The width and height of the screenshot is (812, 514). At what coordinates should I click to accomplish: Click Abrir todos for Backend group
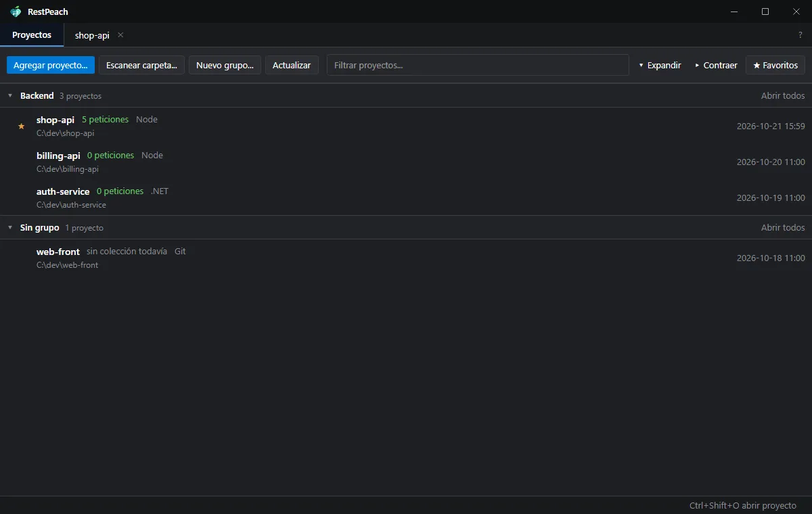tap(783, 96)
